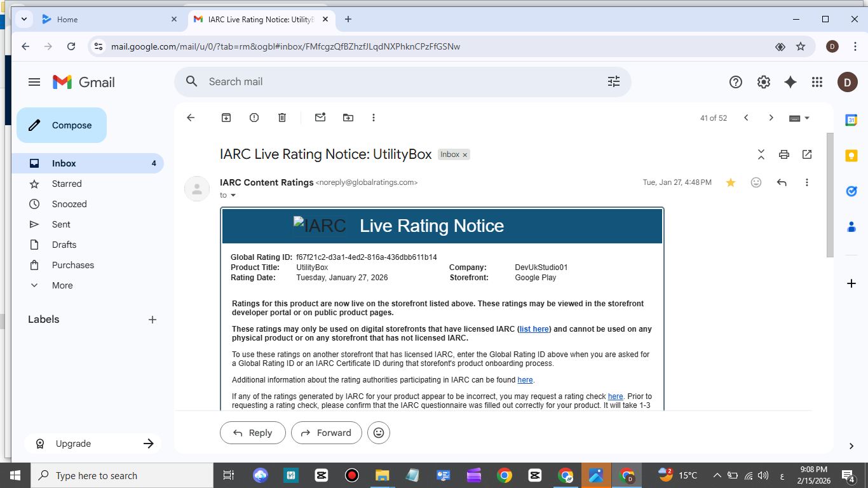This screenshot has width=868, height=488.
Task: Open Google Calendar side panel
Action: (851, 120)
